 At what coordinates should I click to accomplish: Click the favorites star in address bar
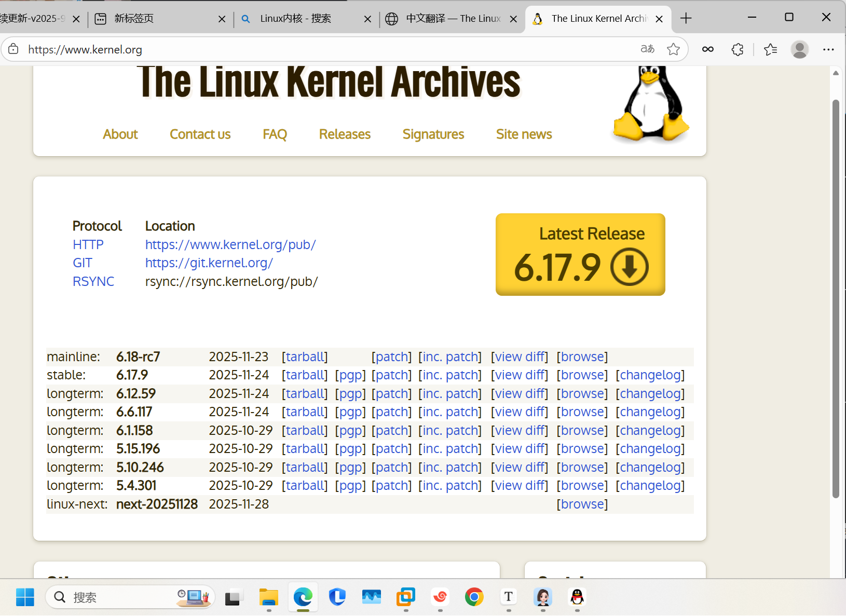pyautogui.click(x=673, y=49)
